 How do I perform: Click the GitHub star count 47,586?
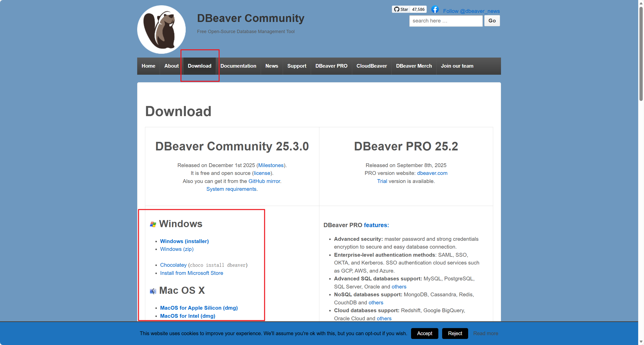pos(418,9)
